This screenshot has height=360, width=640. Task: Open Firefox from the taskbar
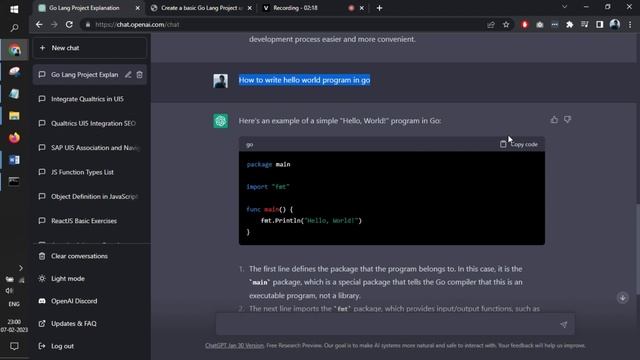(14, 138)
